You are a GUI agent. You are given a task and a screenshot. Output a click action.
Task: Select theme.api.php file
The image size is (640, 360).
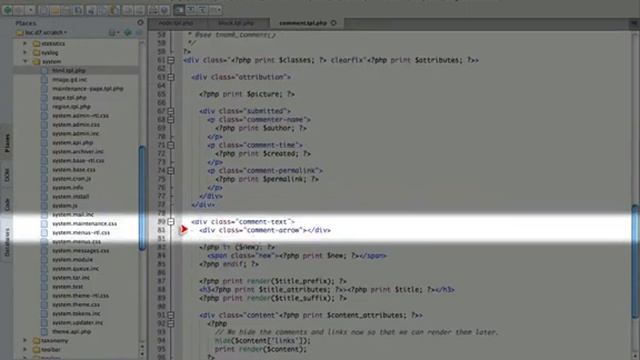tap(71, 331)
